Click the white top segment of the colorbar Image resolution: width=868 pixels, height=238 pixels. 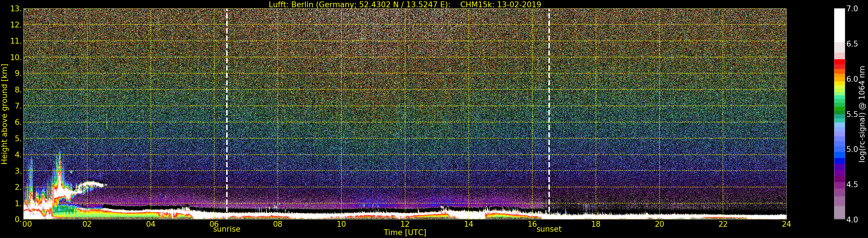click(x=839, y=25)
